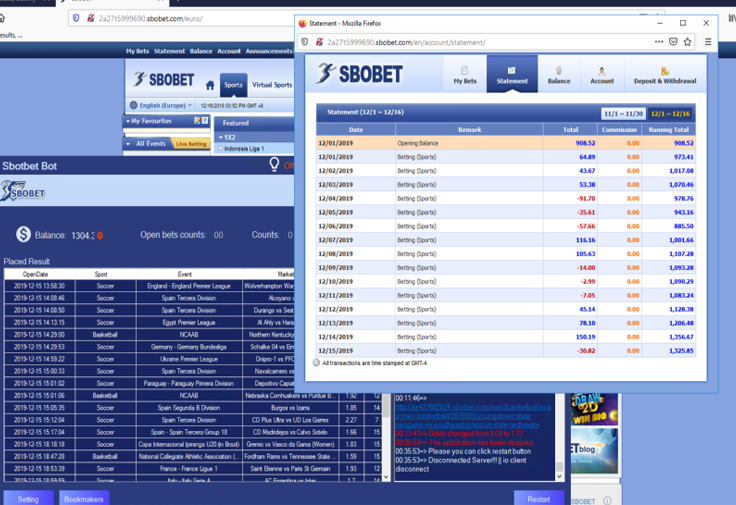Screen dimensions: 736x505
Task: Select the 11/1 ~ 11/30 statement period
Action: 623,114
